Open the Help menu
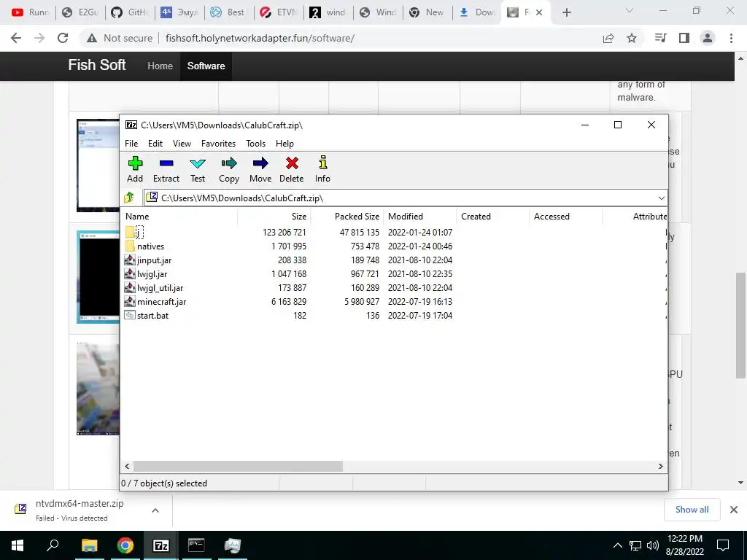 click(285, 144)
